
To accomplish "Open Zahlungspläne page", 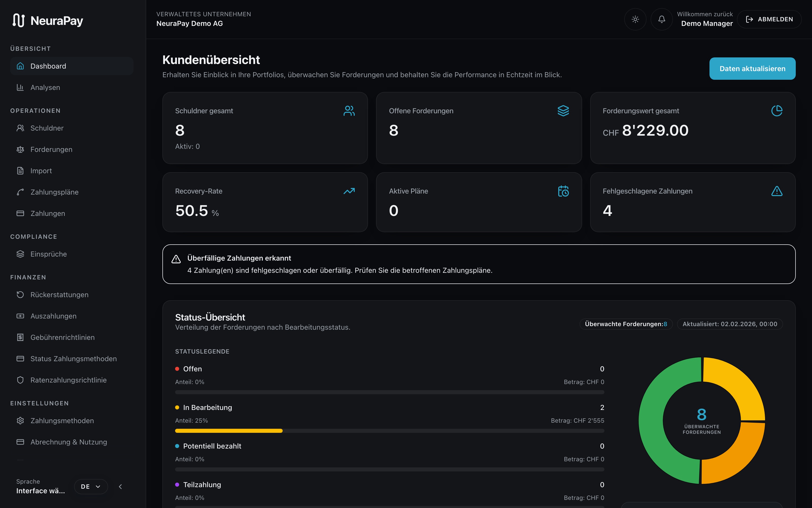I will tap(72, 192).
